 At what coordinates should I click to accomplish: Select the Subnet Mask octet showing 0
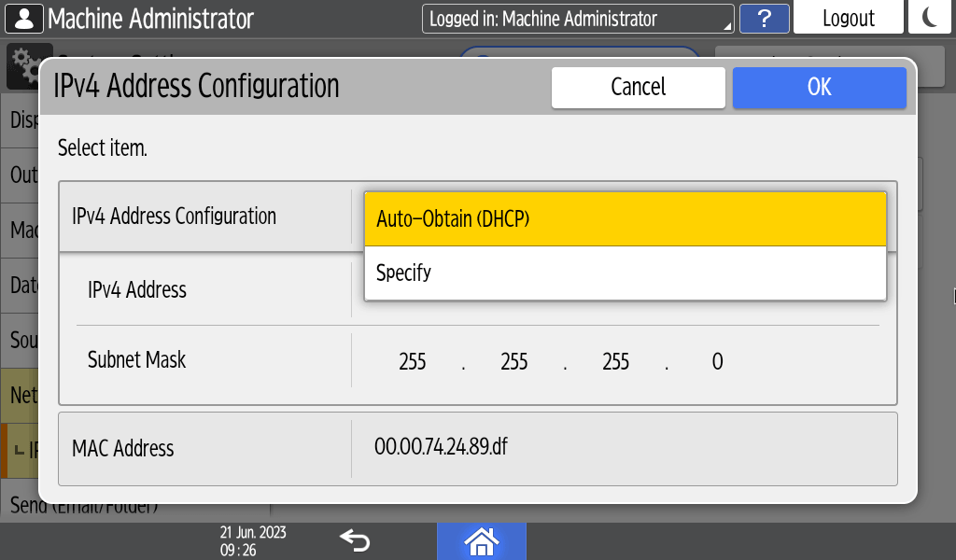point(717,361)
